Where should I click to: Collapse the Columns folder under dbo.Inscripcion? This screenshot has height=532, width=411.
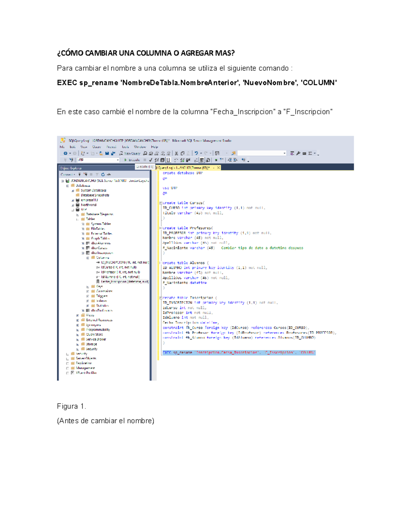click(88, 258)
